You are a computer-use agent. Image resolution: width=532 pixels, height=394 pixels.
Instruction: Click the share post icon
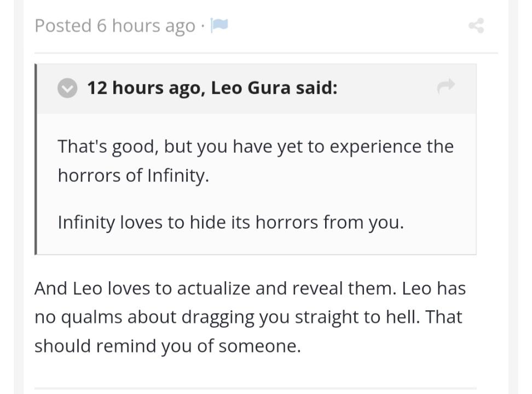[476, 25]
